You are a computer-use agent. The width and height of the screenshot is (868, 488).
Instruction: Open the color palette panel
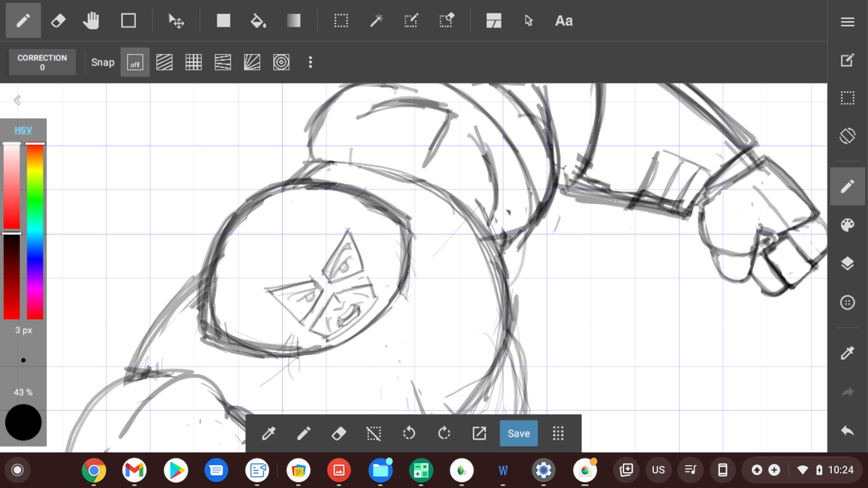(848, 225)
